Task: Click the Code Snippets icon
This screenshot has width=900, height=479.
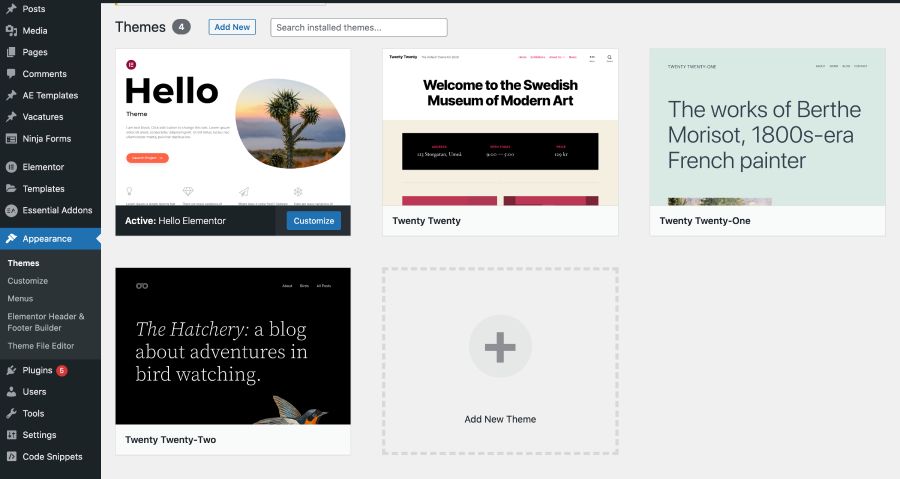Action: click(11, 457)
